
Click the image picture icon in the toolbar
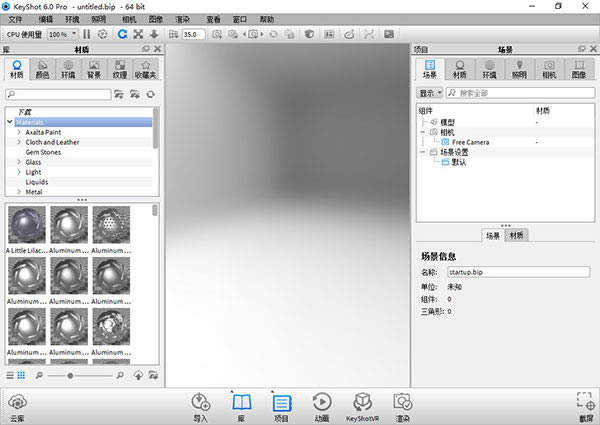pos(389,34)
